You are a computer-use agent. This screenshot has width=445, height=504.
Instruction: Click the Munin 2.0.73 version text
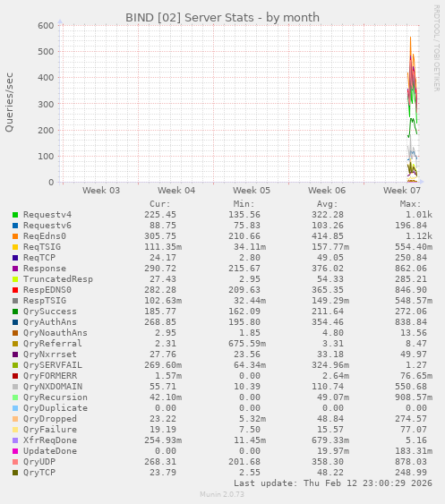coord(222,494)
